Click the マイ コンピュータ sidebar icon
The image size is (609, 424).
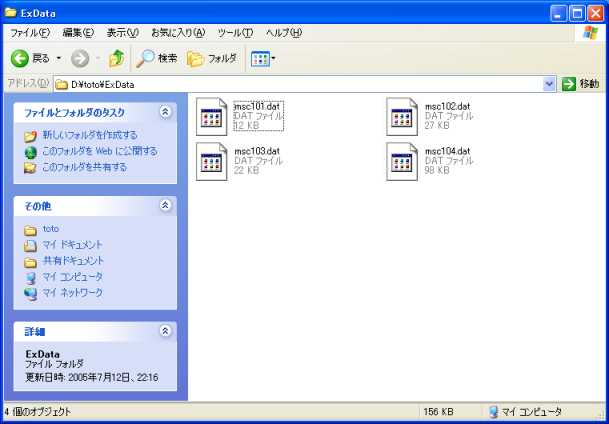pyautogui.click(x=30, y=278)
